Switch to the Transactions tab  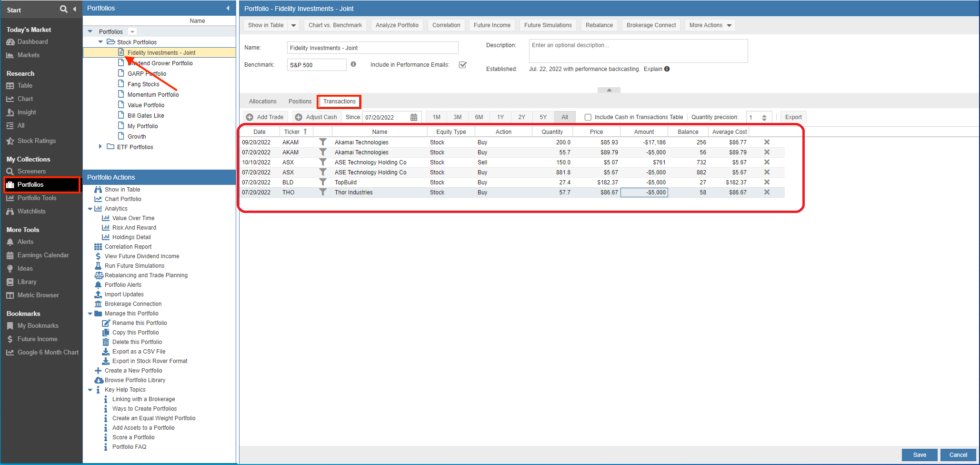(x=340, y=101)
